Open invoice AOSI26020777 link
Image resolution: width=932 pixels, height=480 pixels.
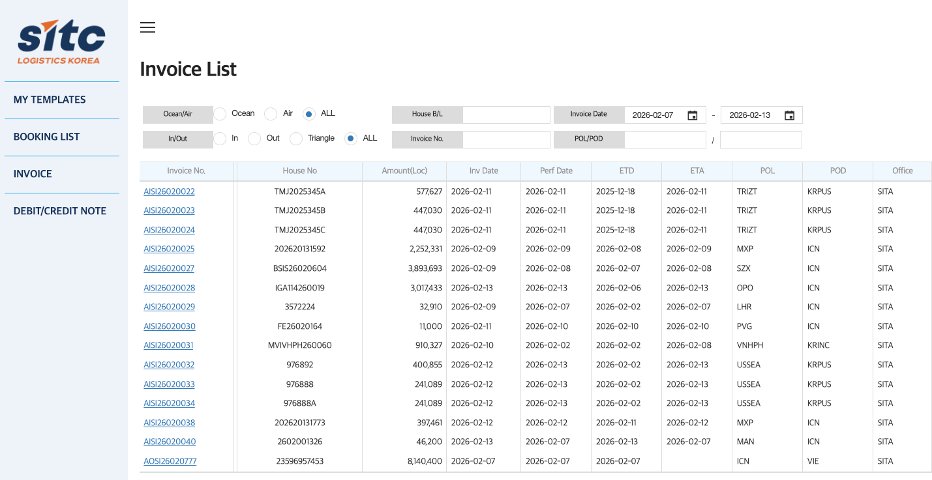[x=169, y=461]
